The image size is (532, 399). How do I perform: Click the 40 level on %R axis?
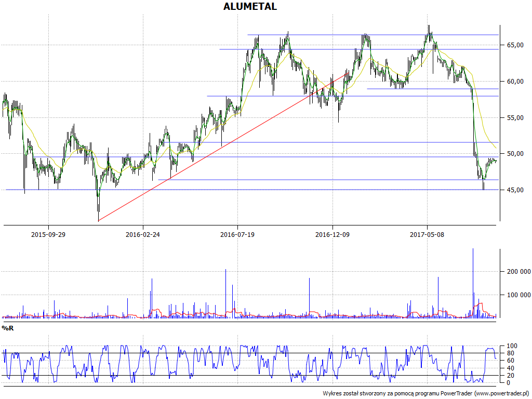[x=510, y=368]
